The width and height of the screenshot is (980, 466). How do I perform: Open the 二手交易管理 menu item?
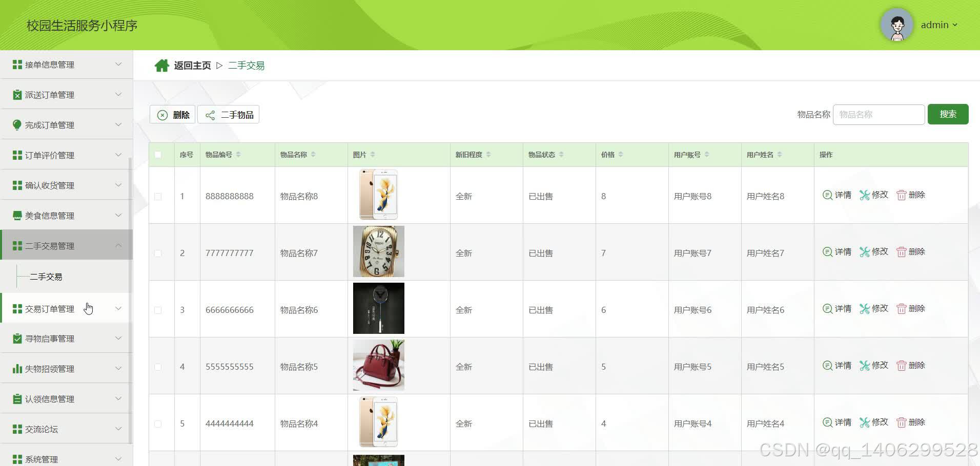tap(66, 245)
